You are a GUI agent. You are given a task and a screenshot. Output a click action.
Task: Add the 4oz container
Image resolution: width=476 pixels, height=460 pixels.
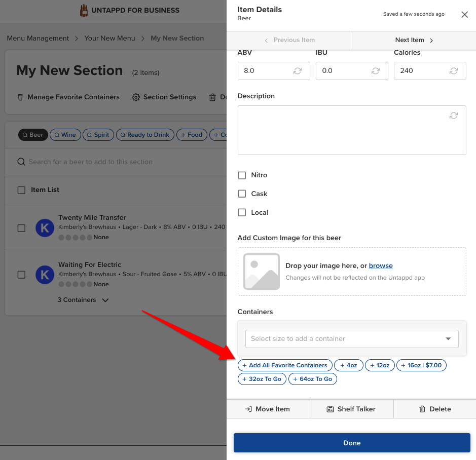point(348,365)
